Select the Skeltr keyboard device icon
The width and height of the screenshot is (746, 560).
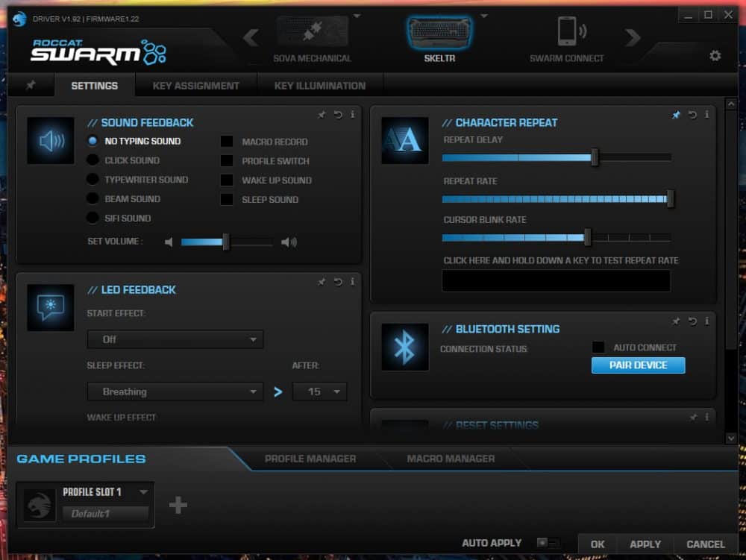(439, 32)
